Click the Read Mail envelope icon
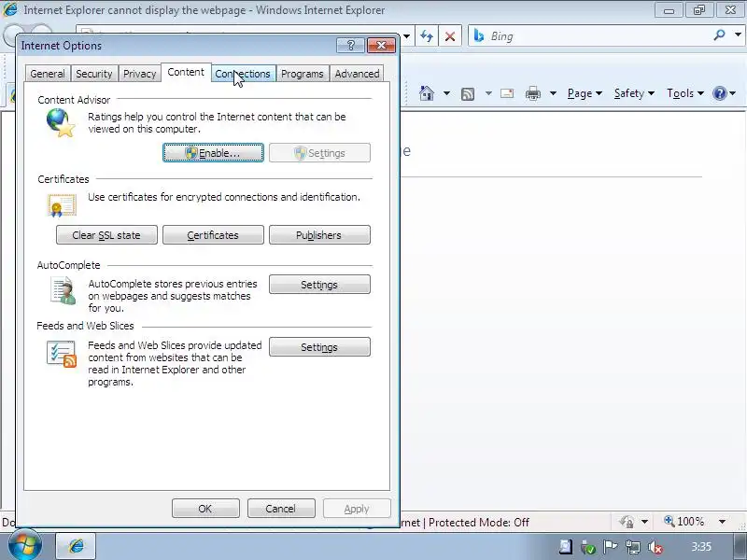 [507, 93]
